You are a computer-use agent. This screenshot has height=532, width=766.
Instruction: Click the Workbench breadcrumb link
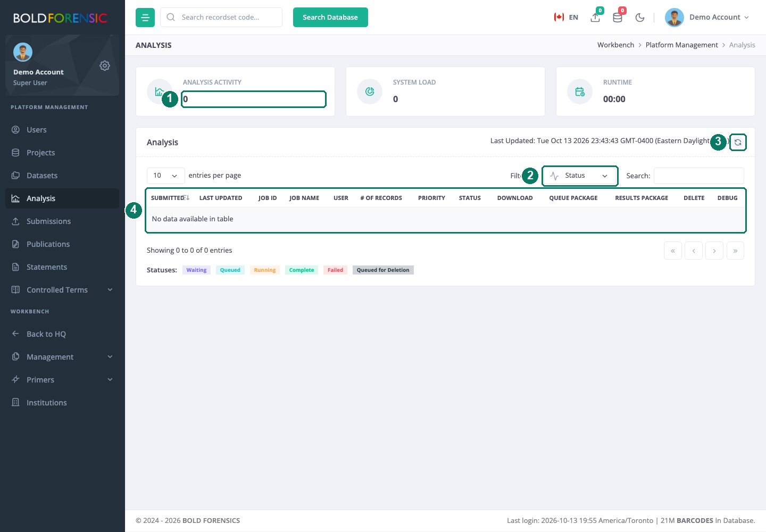[615, 45]
